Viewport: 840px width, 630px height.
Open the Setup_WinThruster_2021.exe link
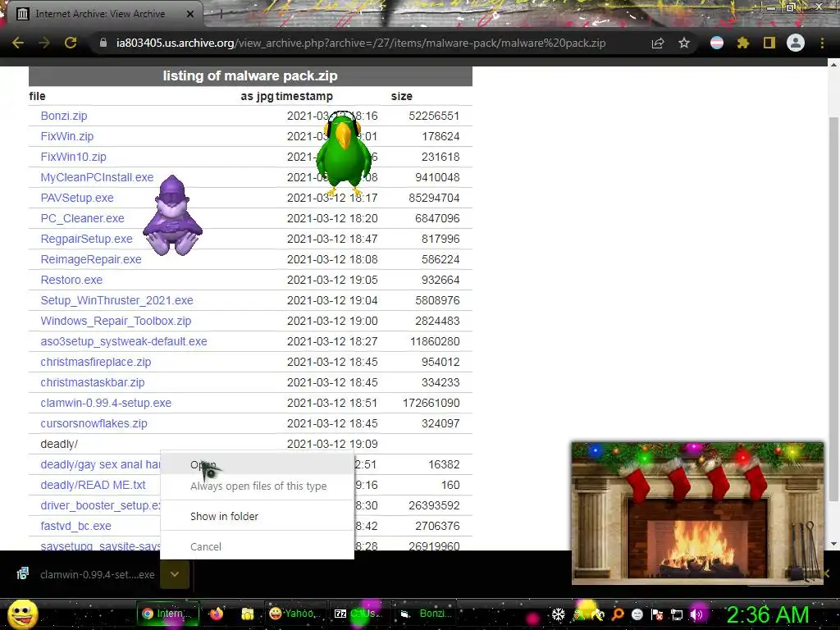pos(116,300)
